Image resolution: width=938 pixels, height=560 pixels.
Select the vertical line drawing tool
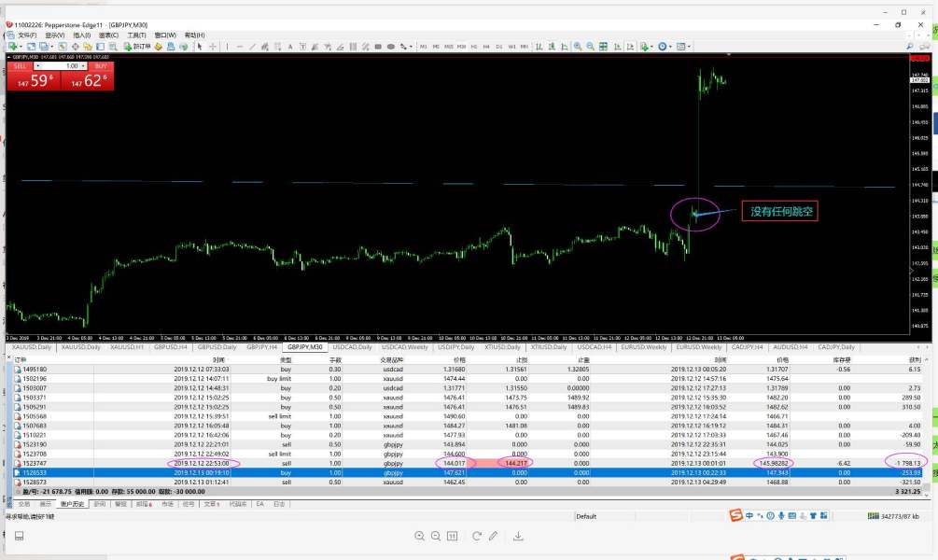point(228,46)
